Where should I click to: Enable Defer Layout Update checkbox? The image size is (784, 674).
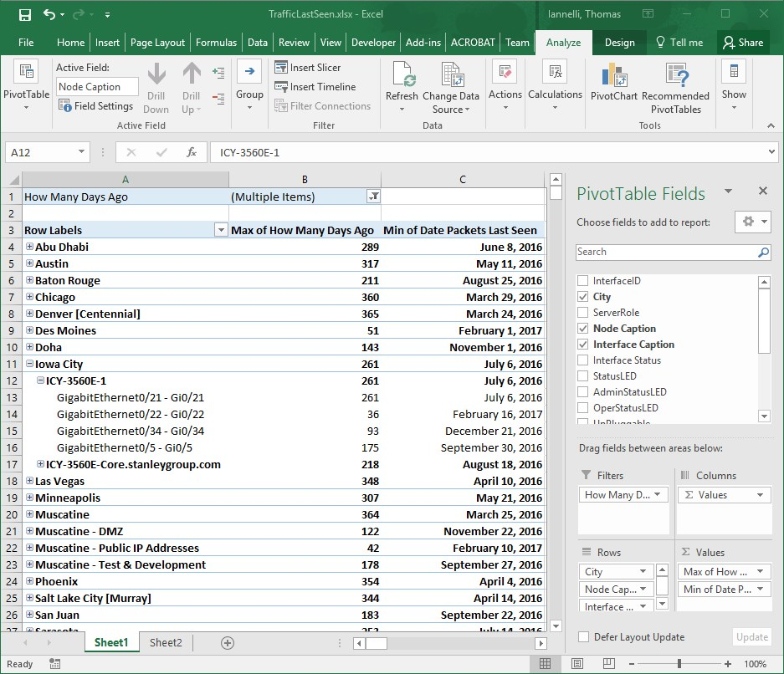(583, 637)
